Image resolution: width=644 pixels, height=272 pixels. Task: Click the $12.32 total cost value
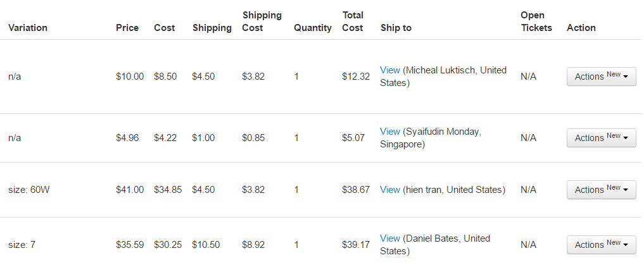tap(356, 77)
